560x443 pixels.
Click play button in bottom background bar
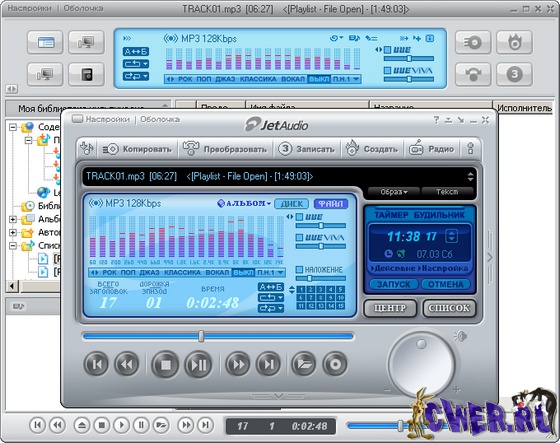pyautogui.click(x=121, y=425)
